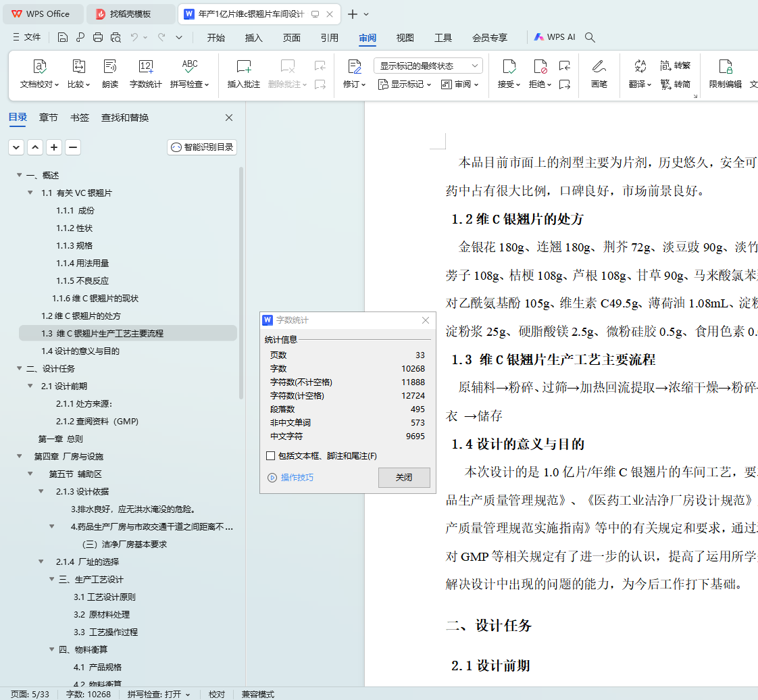Collapse the 第四章 厂房与设施 node

tap(20, 456)
